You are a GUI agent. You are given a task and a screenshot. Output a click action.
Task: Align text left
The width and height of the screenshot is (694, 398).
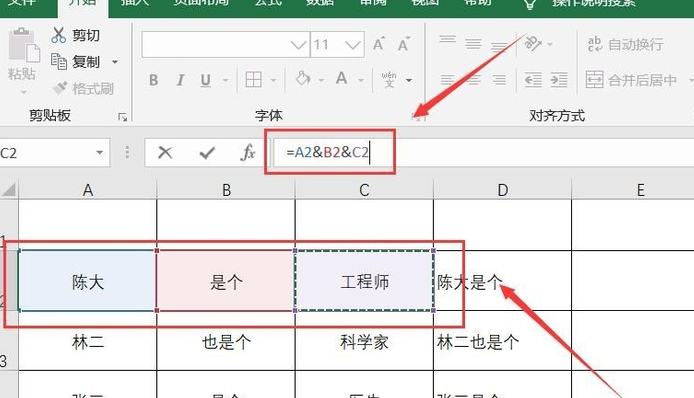click(447, 80)
